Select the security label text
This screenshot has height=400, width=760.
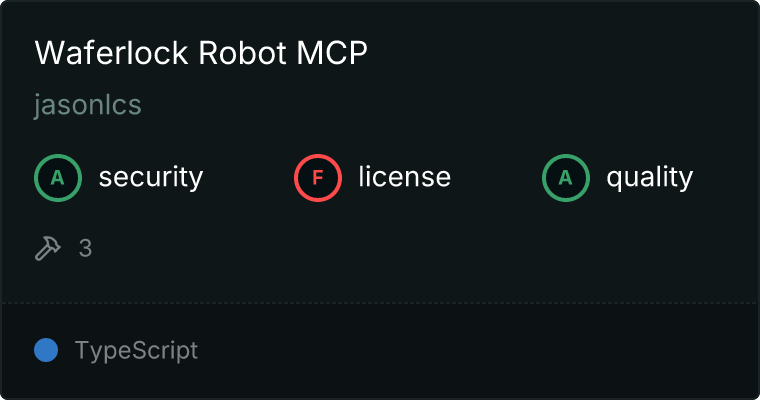(151, 177)
